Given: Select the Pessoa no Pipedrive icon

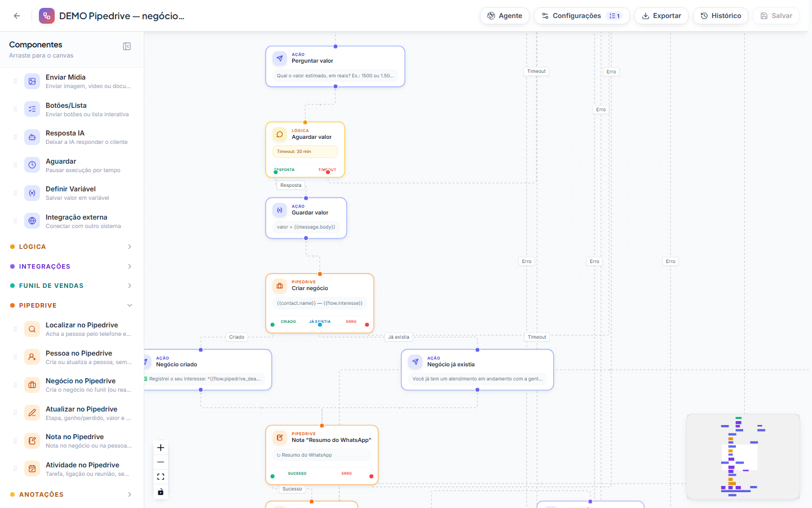Looking at the screenshot, I should [32, 357].
